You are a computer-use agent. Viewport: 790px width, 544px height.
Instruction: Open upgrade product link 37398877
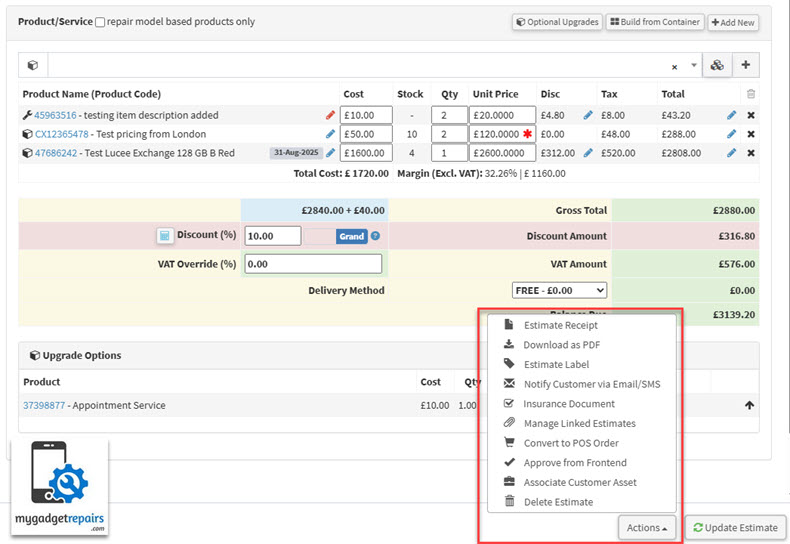(44, 405)
